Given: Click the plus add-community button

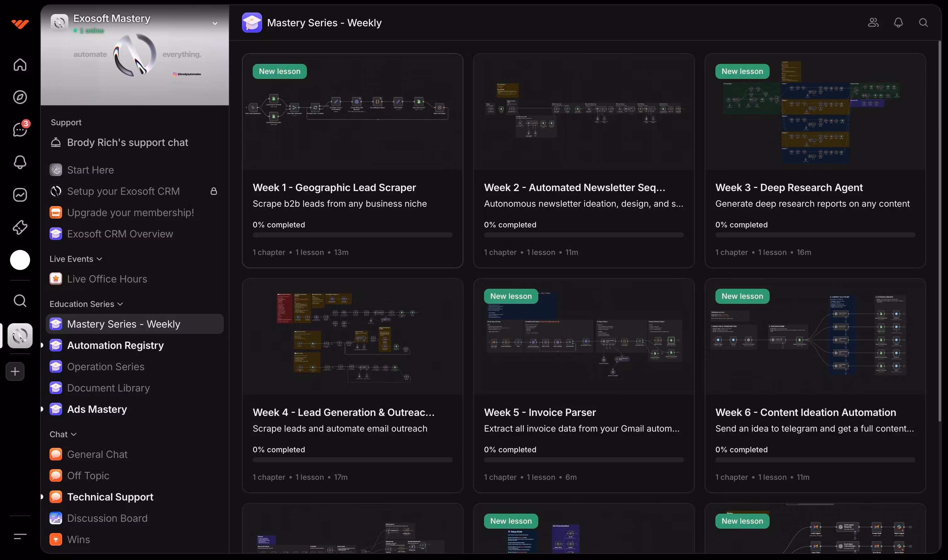Looking at the screenshot, I should click(x=15, y=371).
